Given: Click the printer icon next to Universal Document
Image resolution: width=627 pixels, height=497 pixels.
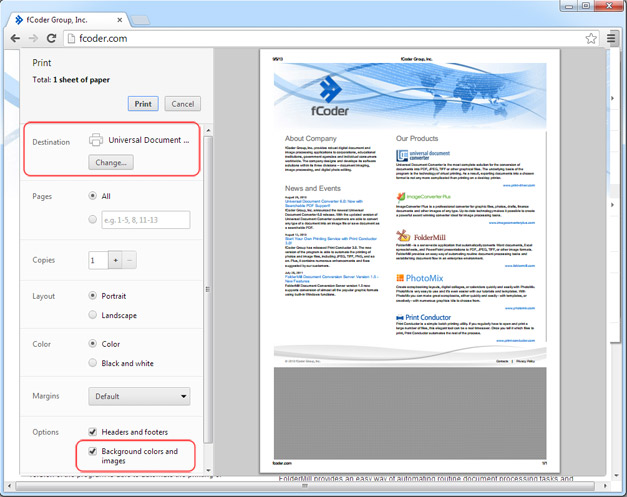Looking at the screenshot, I should click(96, 140).
